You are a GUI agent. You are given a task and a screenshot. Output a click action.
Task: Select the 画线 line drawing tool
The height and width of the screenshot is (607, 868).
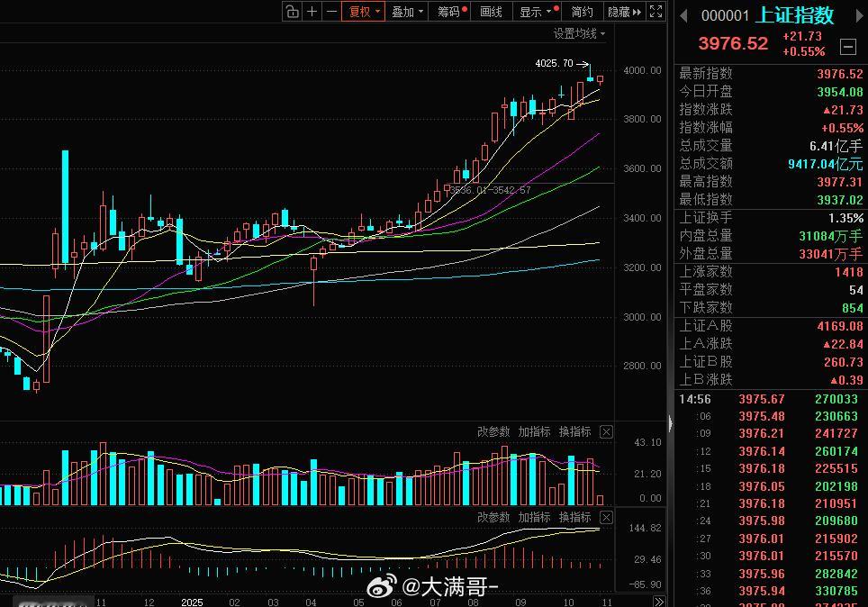491,12
